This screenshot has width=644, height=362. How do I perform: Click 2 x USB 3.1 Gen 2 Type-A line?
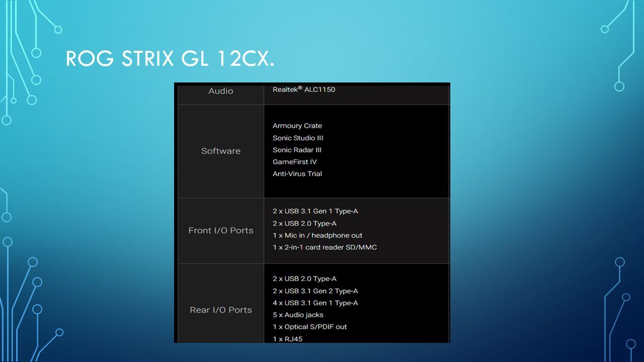click(315, 291)
